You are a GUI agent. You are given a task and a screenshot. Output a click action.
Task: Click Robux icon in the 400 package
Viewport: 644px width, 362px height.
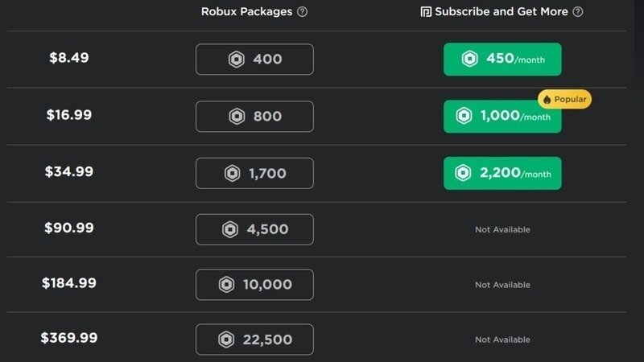236,60
